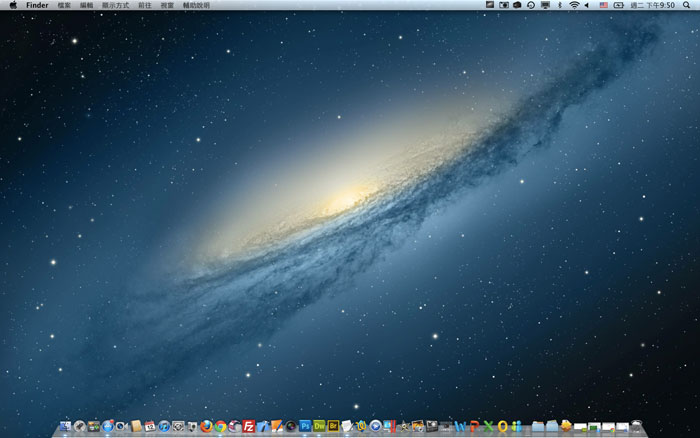Viewport: 700px width, 438px height.
Task: Open the 前往 (Go) menu
Action: click(x=145, y=5)
